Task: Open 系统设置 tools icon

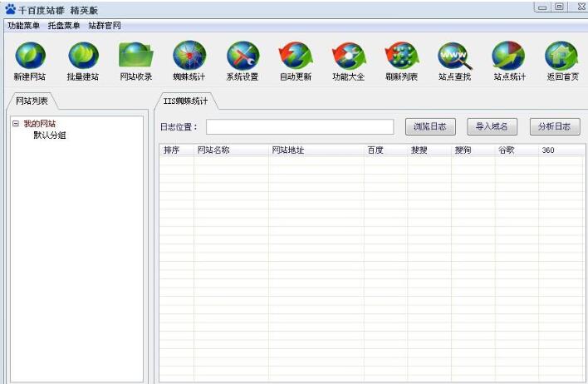Action: 243,56
